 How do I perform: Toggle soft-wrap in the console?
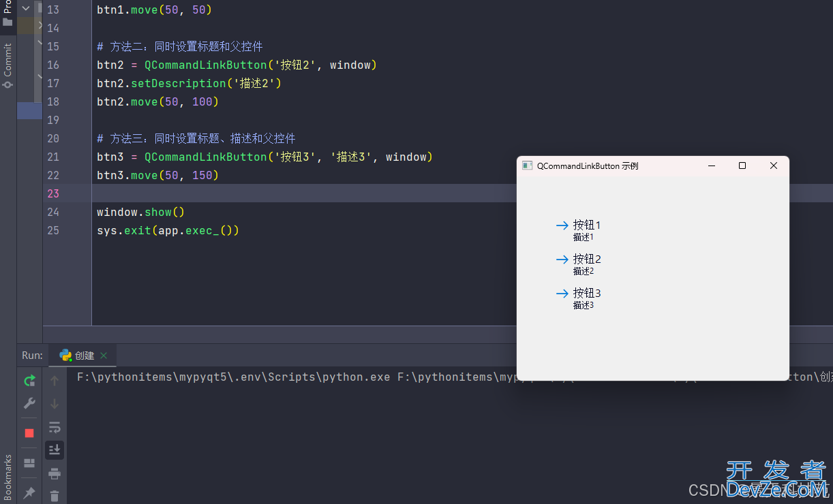[x=55, y=427]
